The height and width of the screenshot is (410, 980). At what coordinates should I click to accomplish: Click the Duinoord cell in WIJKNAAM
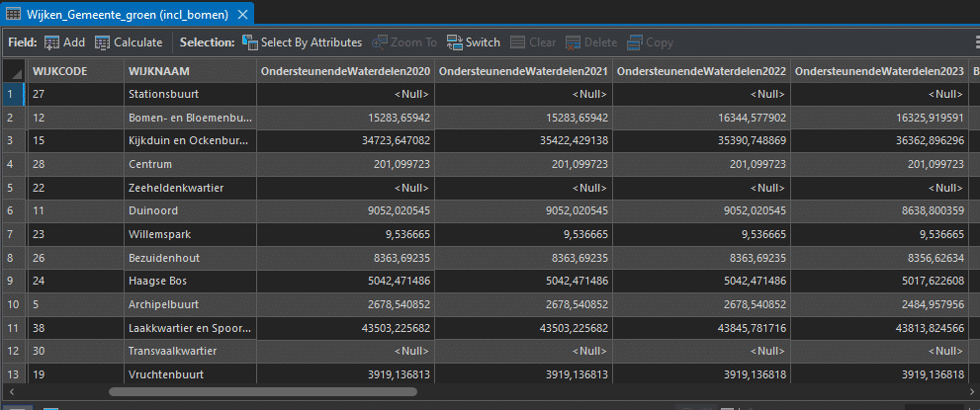153,209
